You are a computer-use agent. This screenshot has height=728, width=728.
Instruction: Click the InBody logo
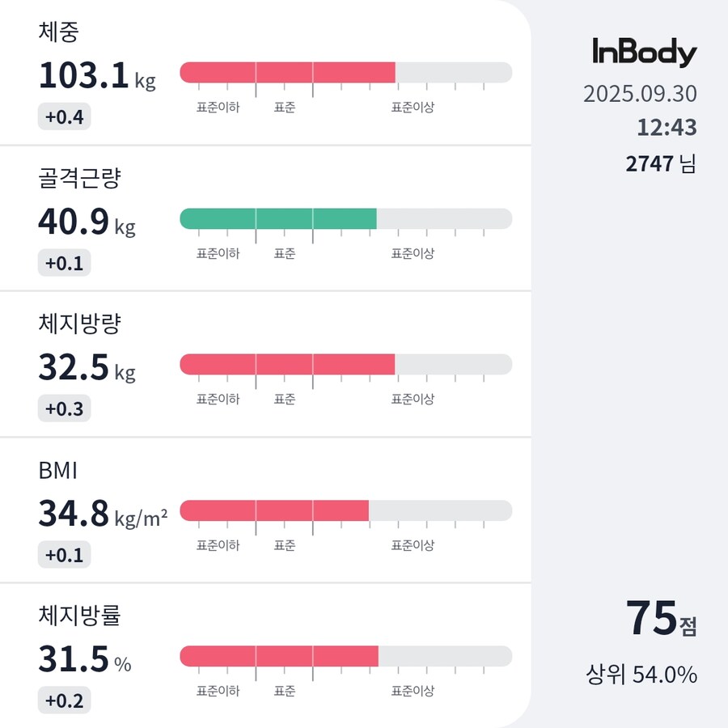[644, 53]
